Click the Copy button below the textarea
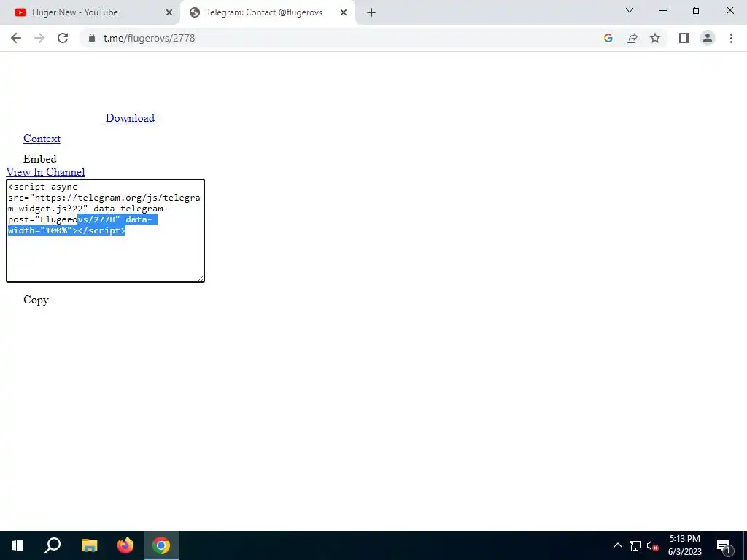Viewport: 747px width, 560px height. point(36,300)
